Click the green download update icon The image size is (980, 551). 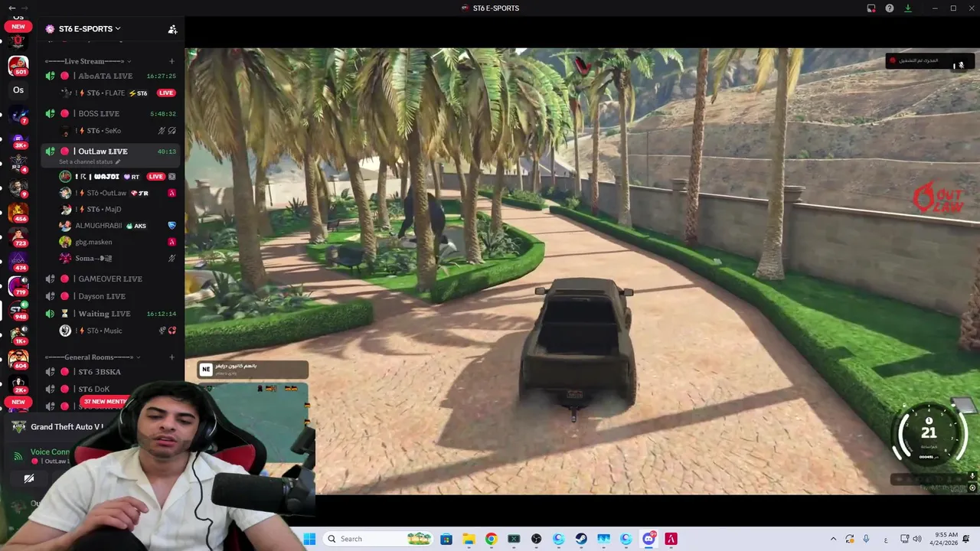click(908, 8)
